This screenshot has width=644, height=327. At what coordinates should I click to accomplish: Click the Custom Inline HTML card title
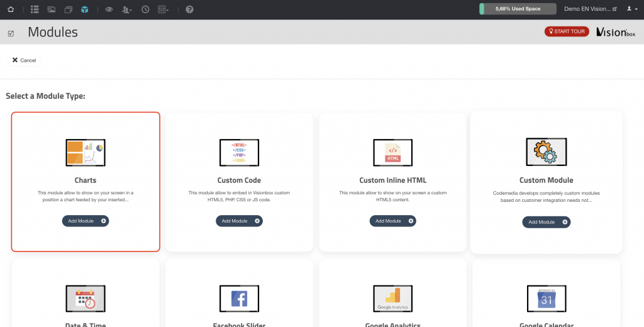click(x=392, y=180)
